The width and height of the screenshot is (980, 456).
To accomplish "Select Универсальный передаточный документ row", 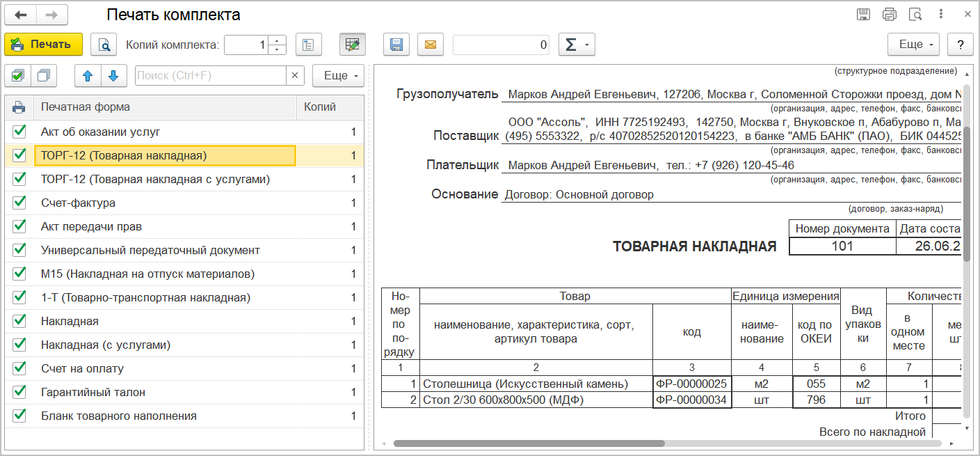I will coord(150,250).
